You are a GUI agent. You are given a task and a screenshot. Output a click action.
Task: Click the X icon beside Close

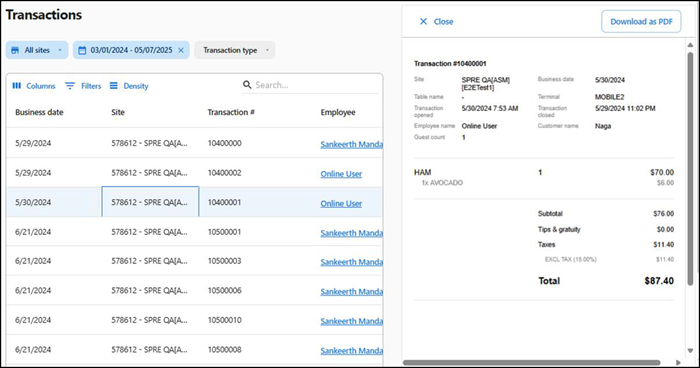point(424,21)
